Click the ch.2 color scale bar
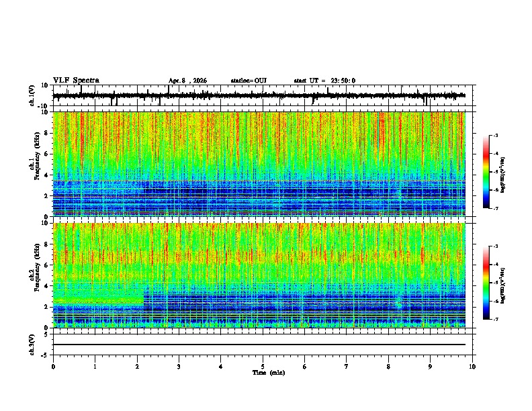 (x=486, y=283)
